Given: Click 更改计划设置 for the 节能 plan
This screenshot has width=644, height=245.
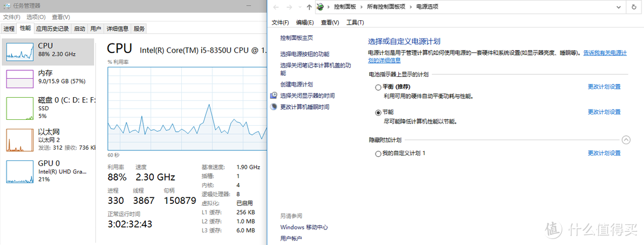Looking at the screenshot, I should 604,112.
